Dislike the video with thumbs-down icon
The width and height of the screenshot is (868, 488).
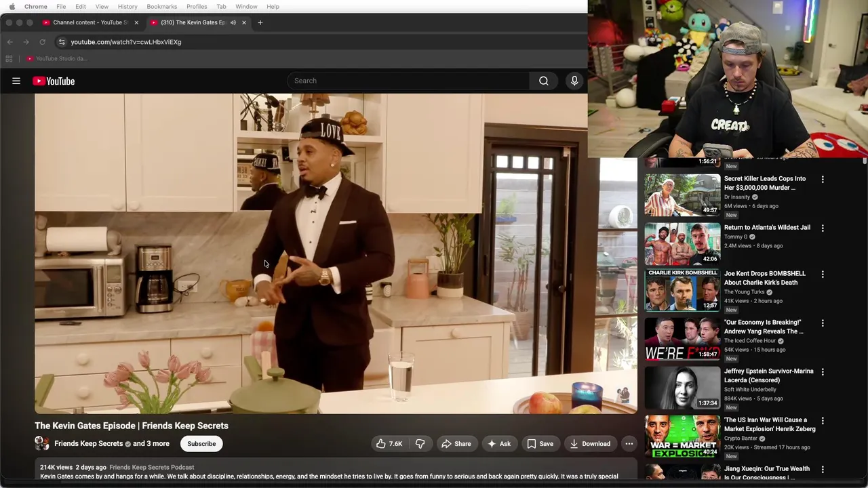tap(420, 444)
